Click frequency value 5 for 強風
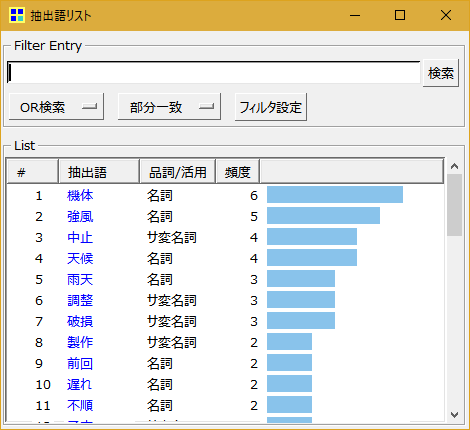Image resolution: width=470 pixels, height=430 pixels. coord(254,217)
